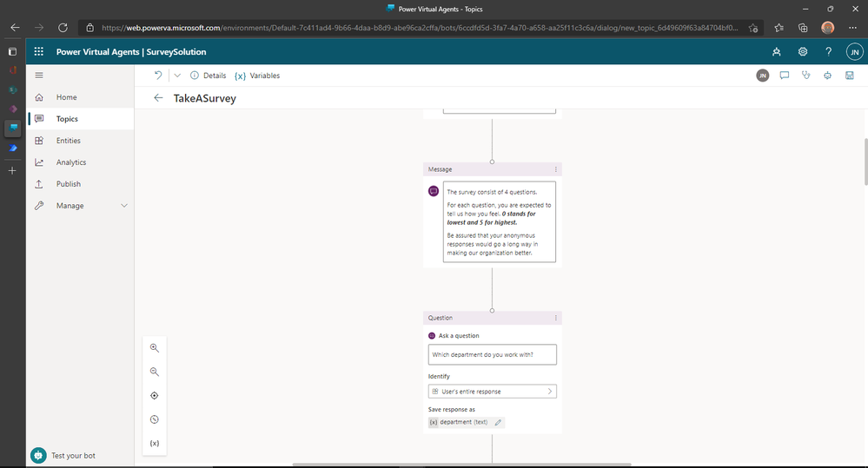Edit the department variable pencil icon

pos(498,422)
